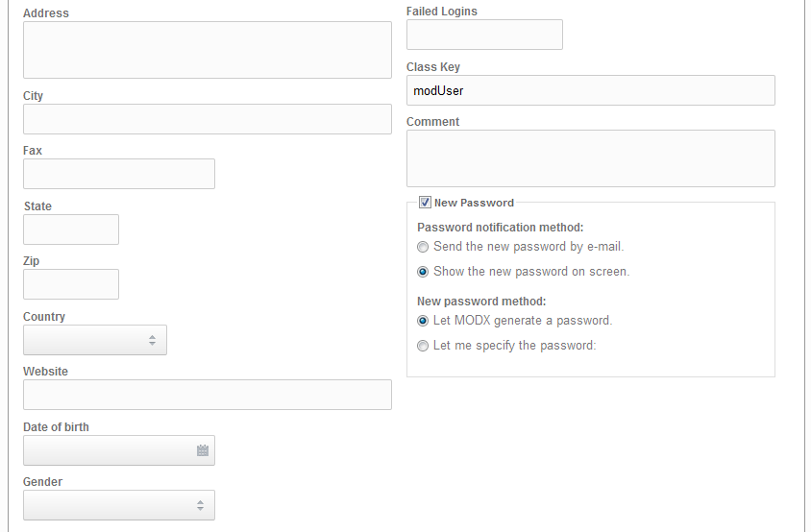Viewport: 811px width, 532px height.
Task: Click inside the Date of birth field
Action: click(106, 450)
